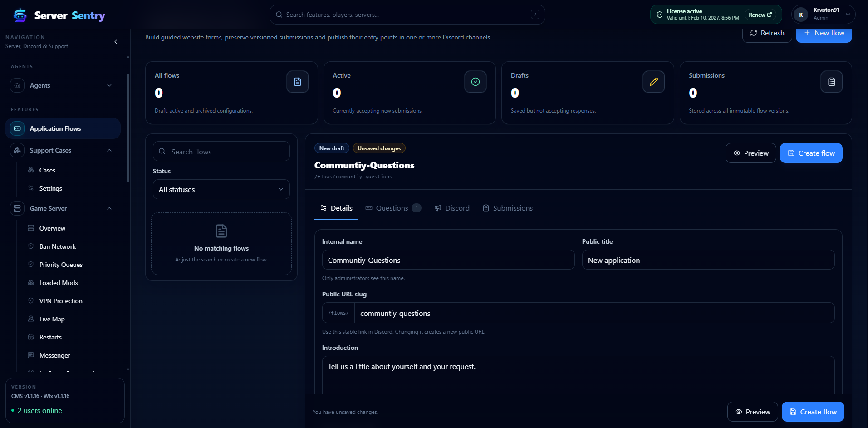Click the Application Flows icon in the sidebar
Image resolution: width=868 pixels, height=428 pixels.
17,128
